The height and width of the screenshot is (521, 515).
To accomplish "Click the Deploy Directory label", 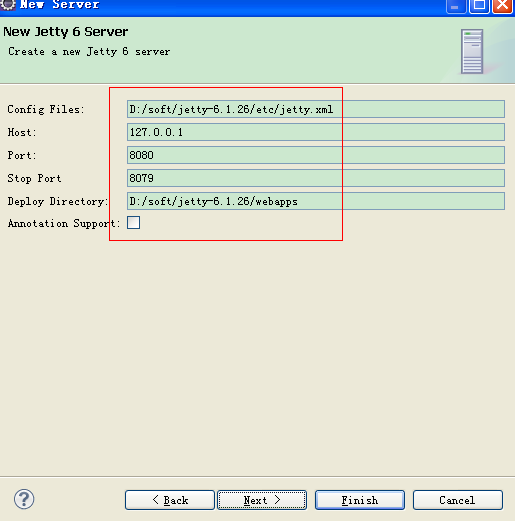I will (x=58, y=201).
